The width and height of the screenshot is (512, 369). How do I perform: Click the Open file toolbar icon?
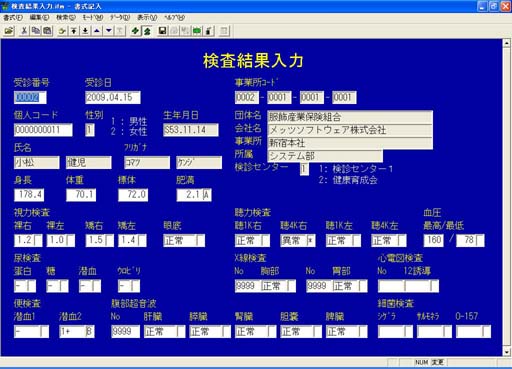pyautogui.click(x=9, y=31)
